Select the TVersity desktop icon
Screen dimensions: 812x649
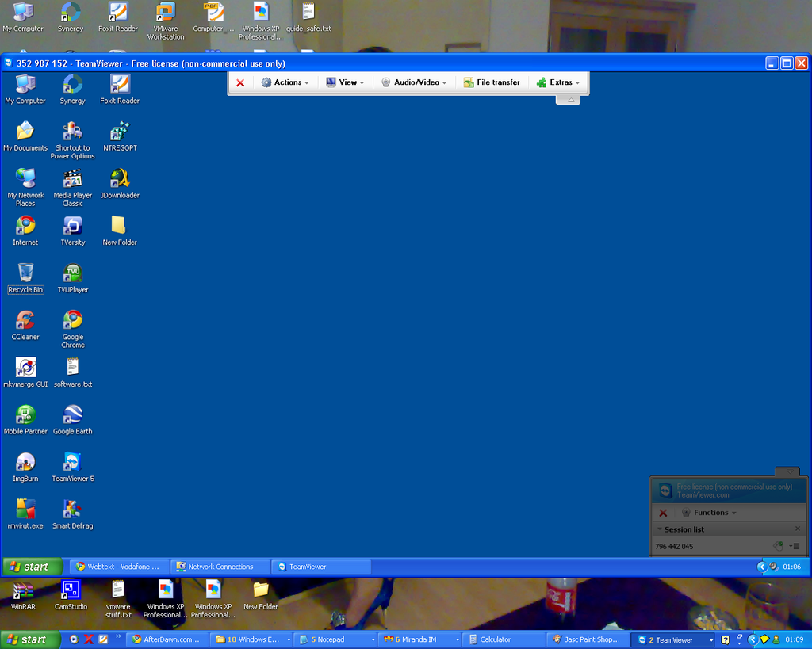72,231
